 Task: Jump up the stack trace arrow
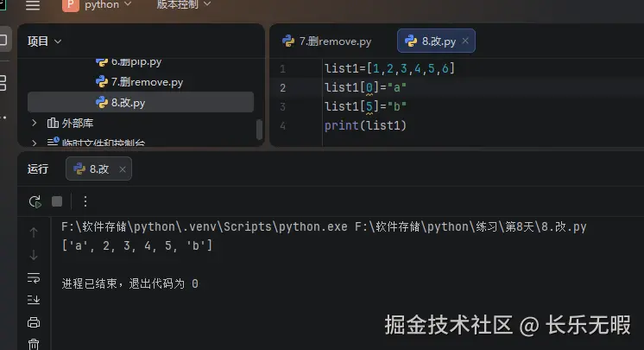pyautogui.click(x=34, y=232)
